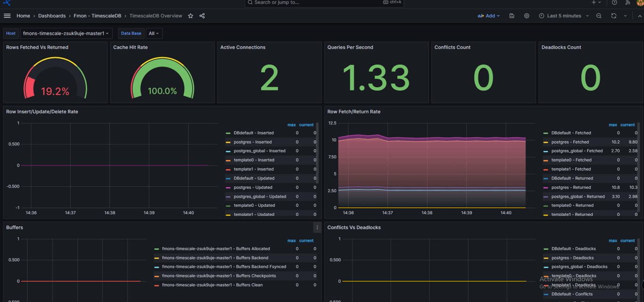Open dashboard settings gear
The width and height of the screenshot is (644, 302).
point(527,16)
